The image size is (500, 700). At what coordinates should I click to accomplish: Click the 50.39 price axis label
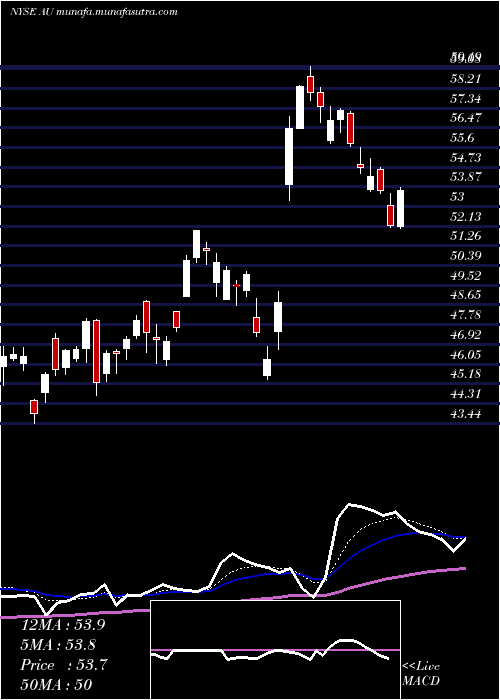tap(466, 256)
